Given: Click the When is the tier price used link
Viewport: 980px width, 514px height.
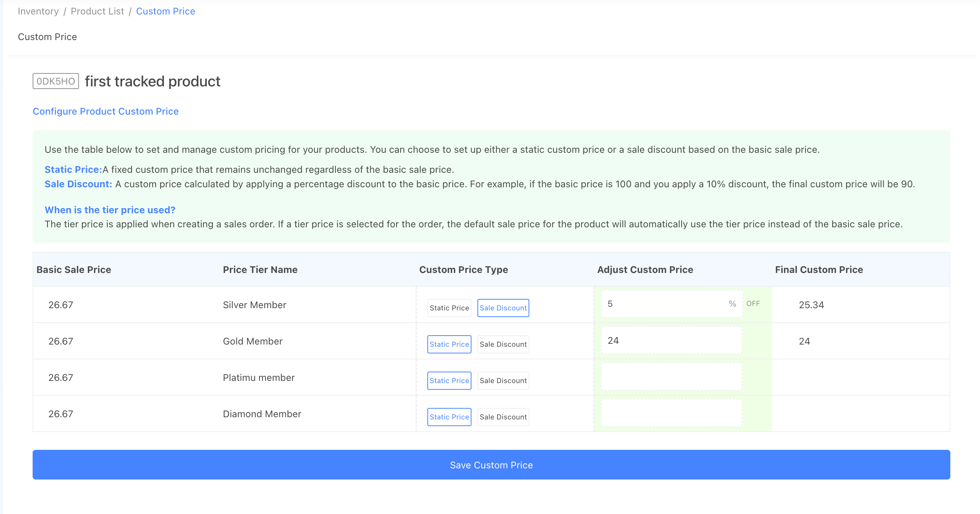Looking at the screenshot, I should point(110,210).
